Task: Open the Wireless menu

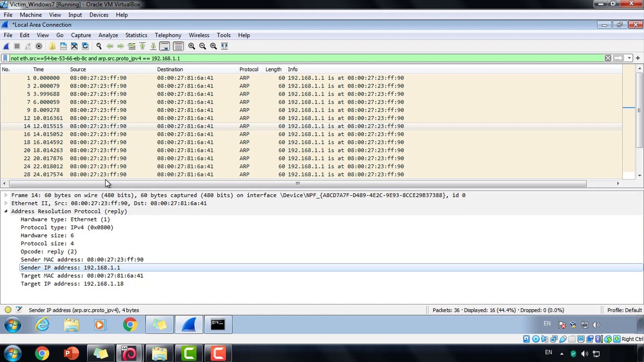Action: coord(199,35)
